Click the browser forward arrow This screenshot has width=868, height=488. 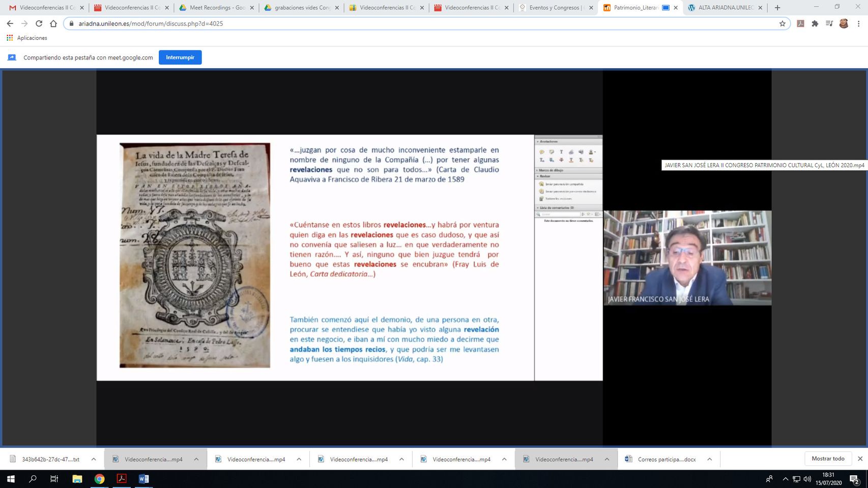(x=24, y=23)
